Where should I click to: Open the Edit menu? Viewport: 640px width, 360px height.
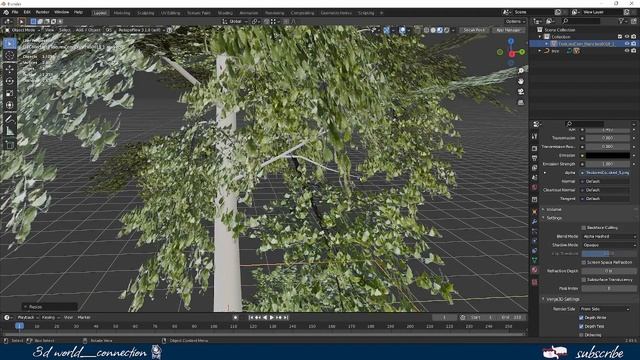[27, 12]
